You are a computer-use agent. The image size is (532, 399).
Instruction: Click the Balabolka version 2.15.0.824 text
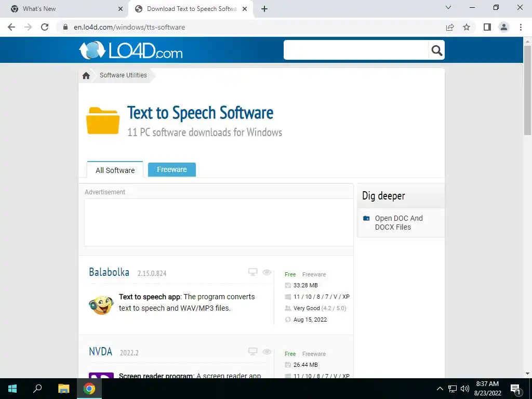(152, 273)
